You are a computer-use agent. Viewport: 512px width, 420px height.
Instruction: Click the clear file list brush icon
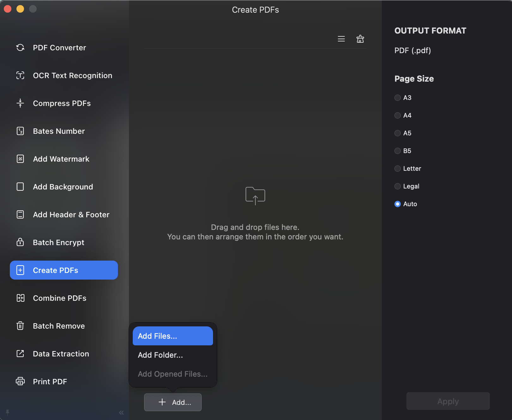(360, 39)
